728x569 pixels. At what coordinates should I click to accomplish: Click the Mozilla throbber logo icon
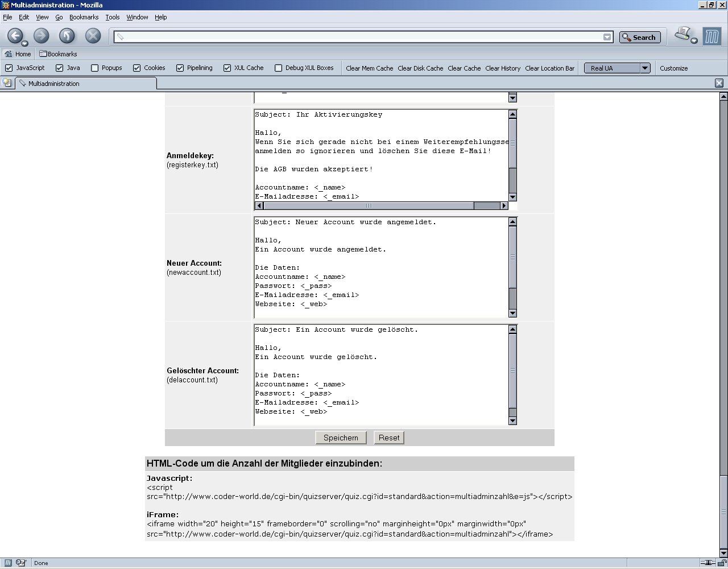point(712,37)
